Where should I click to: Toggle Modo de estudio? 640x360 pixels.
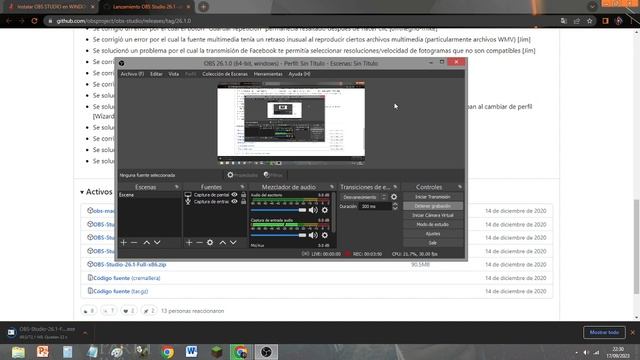click(433, 224)
